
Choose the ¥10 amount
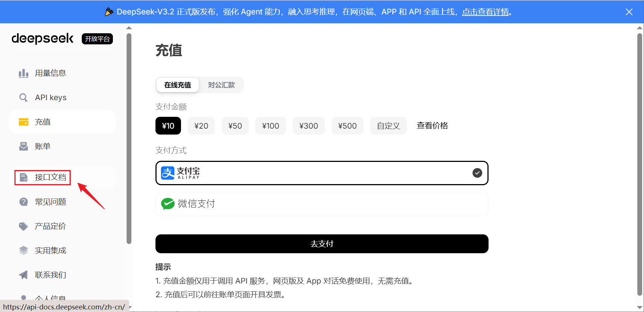point(168,126)
